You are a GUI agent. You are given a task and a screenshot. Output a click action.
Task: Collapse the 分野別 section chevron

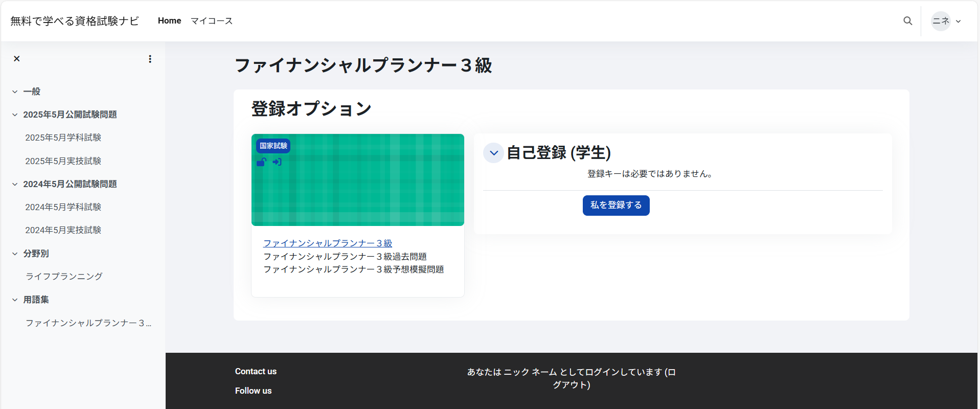tap(15, 254)
